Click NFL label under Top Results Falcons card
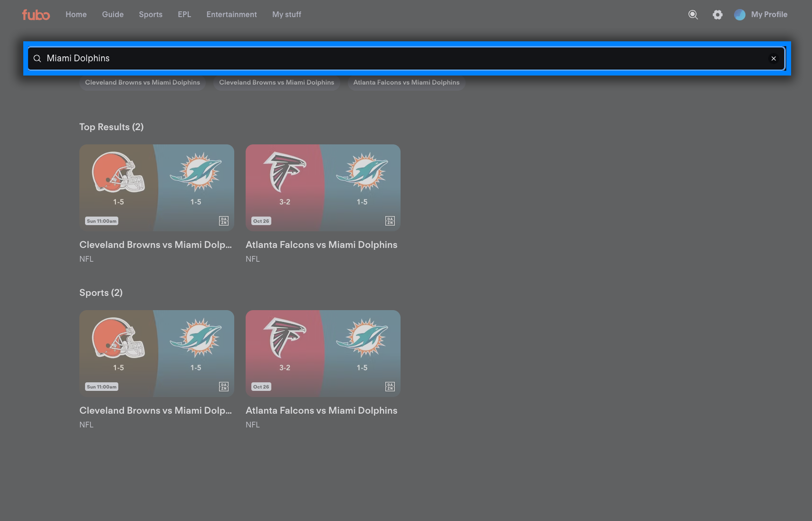The image size is (812, 521). 253,259
